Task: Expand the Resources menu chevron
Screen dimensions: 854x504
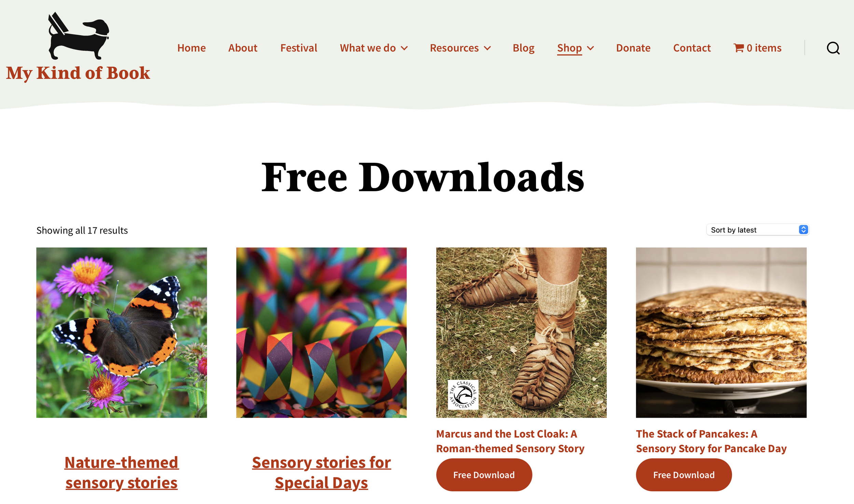Action: 487,48
